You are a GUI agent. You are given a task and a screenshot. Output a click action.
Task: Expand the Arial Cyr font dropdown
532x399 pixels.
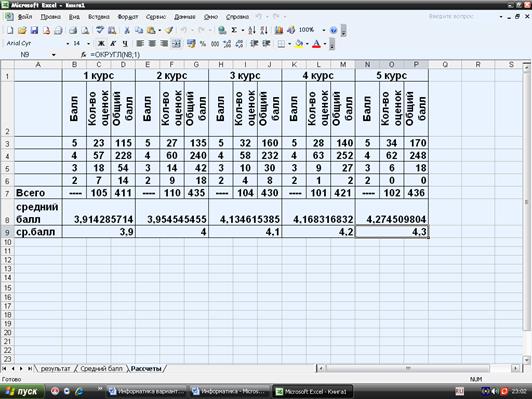pos(68,44)
